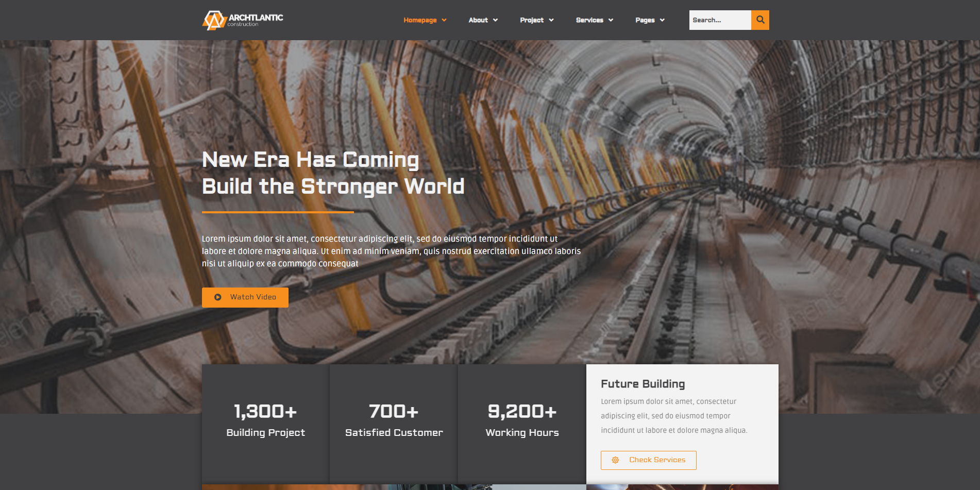
Task: Open the About menu item
Action: point(478,20)
